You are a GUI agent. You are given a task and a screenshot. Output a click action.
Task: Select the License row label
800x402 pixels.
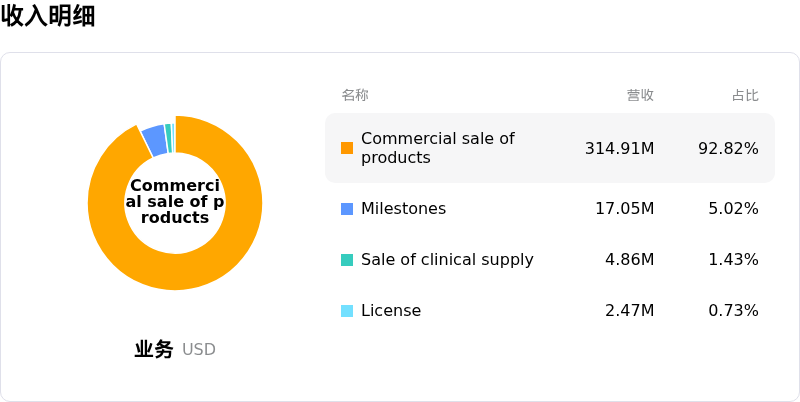(x=391, y=311)
